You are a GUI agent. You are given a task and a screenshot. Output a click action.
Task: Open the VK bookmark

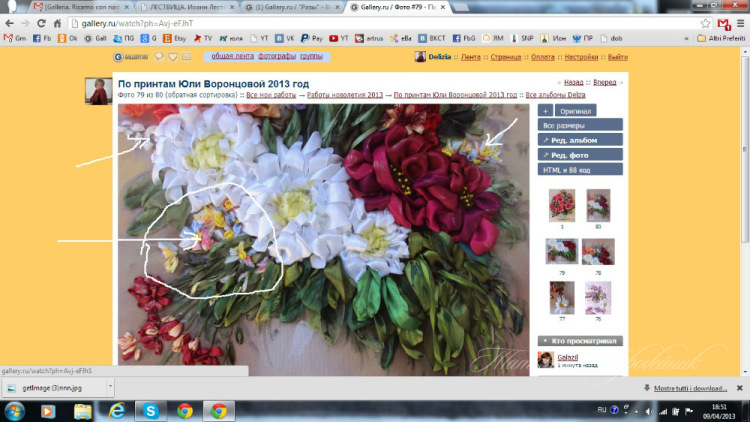(x=285, y=38)
